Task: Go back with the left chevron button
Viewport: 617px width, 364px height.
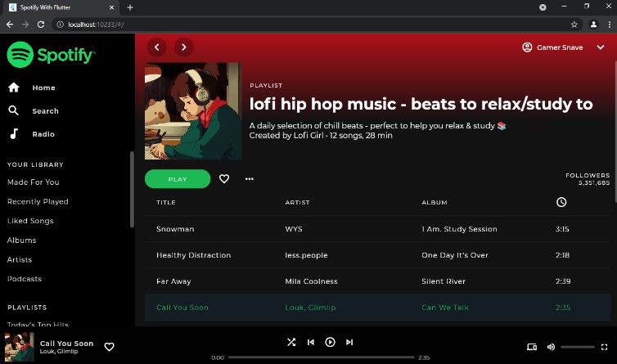Action: coord(156,47)
